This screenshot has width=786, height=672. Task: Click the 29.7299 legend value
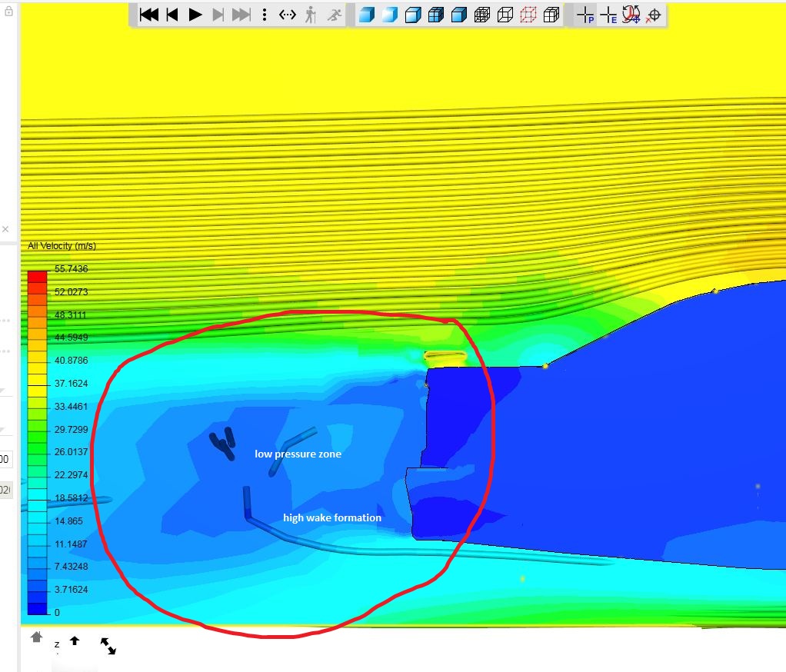coord(72,430)
